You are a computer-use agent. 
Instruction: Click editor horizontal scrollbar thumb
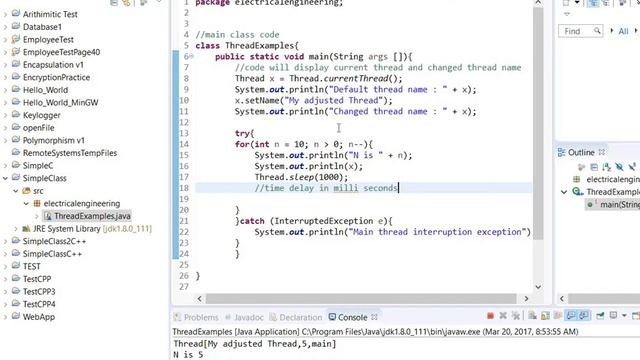click(361, 298)
